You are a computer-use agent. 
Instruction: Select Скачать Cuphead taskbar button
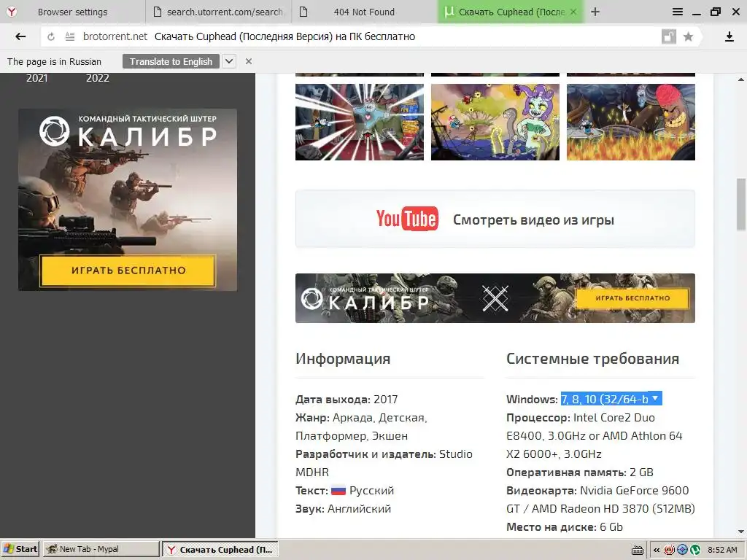tap(220, 549)
